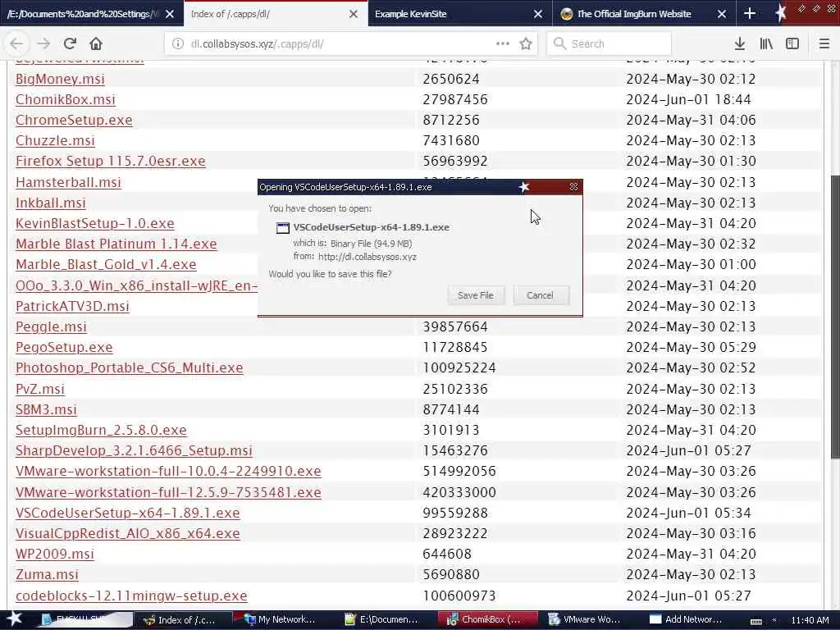Close the E:/Documents and Settings tab
The width and height of the screenshot is (840, 630).
click(x=170, y=14)
